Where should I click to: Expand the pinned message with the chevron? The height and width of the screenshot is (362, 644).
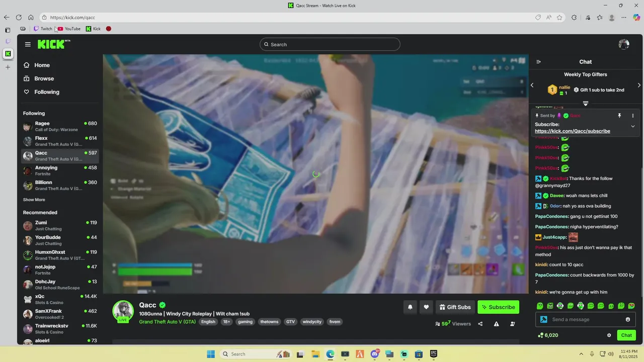pos(633,126)
